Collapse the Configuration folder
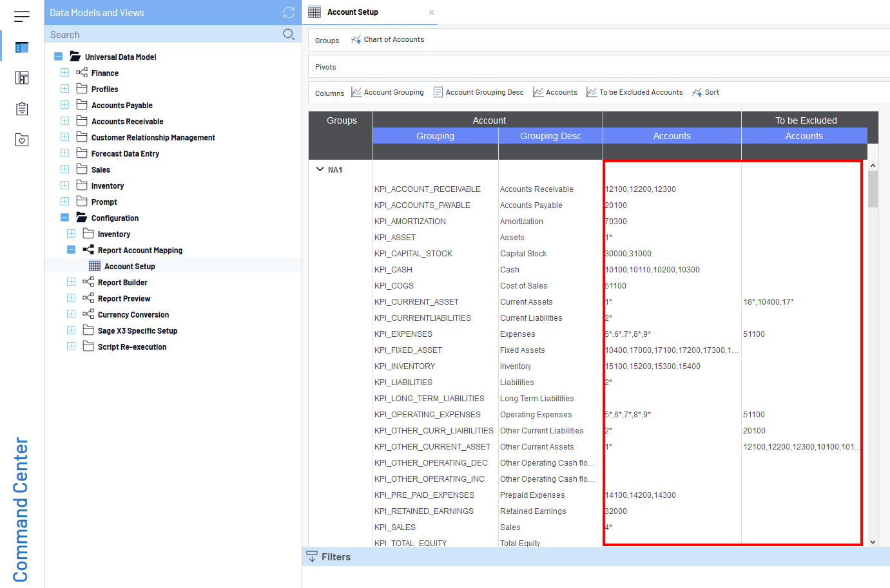The image size is (890, 588). pyautogui.click(x=64, y=218)
